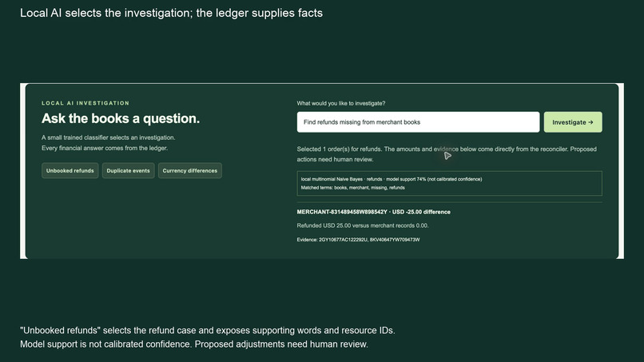The width and height of the screenshot is (644, 362).
Task: Click the Evidence resource IDs line
Action: [358, 240]
